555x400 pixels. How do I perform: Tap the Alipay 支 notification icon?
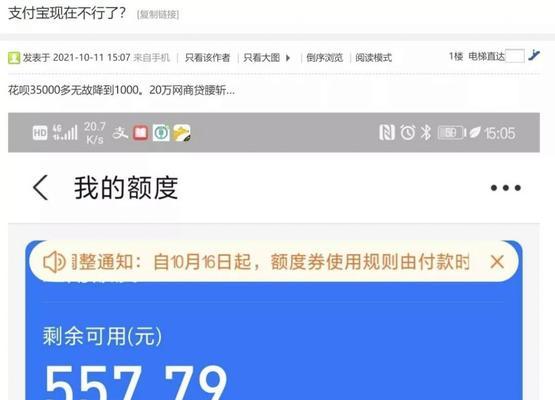point(120,133)
